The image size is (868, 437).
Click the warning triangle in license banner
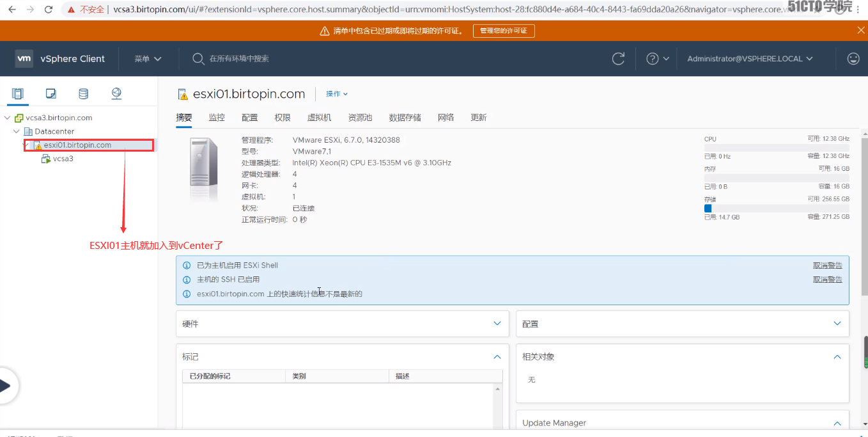click(x=324, y=31)
